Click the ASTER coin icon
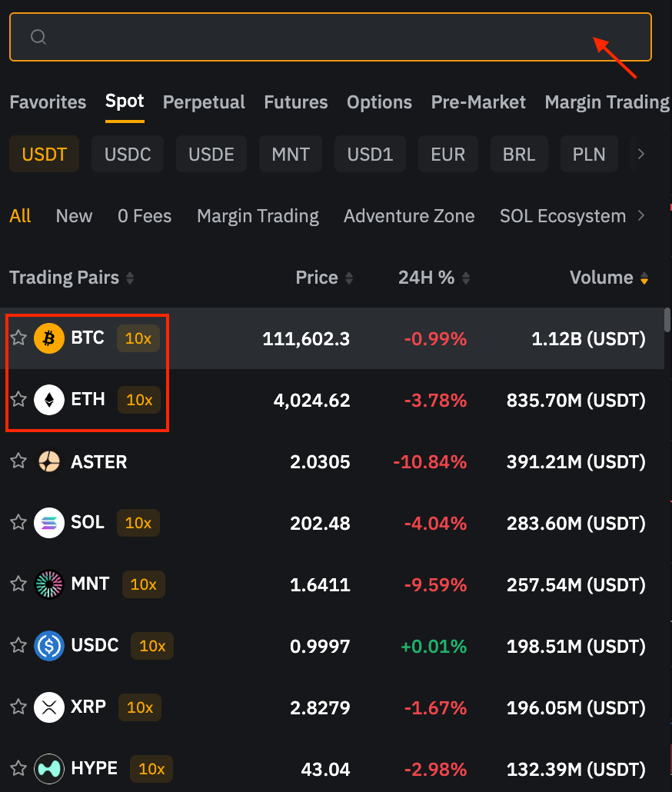This screenshot has width=672, height=792. (48, 461)
